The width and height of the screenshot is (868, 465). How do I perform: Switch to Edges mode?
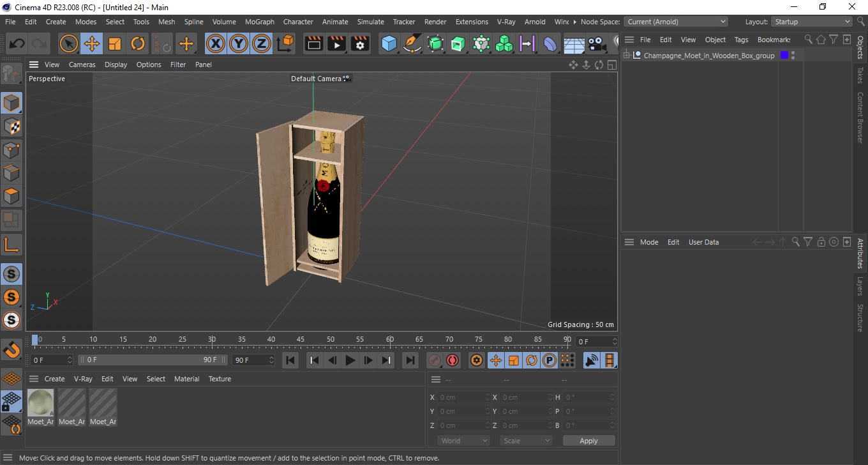[11, 173]
